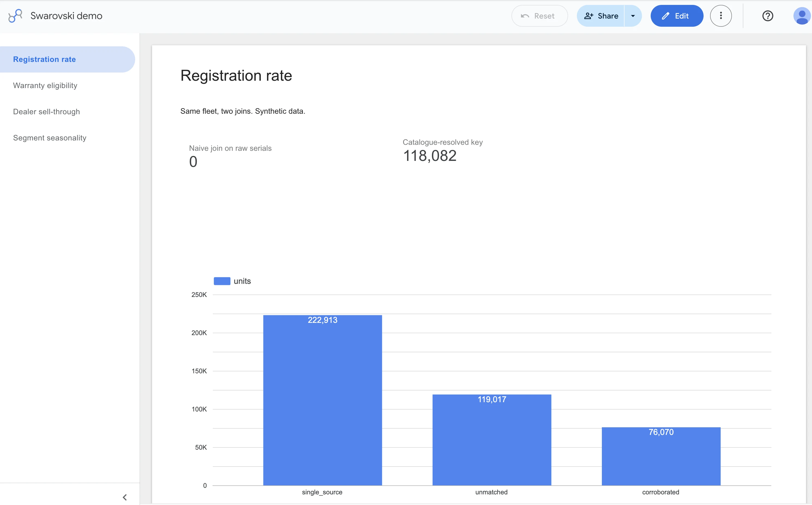This screenshot has width=812, height=505.
Task: Click the 76,070 data label
Action: 661,432
